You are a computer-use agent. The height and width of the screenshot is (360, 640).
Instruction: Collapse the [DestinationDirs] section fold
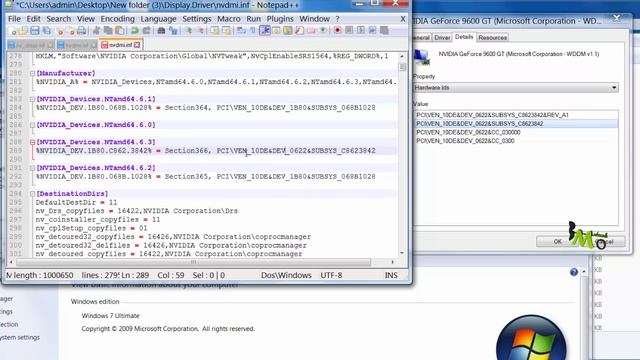point(32,194)
